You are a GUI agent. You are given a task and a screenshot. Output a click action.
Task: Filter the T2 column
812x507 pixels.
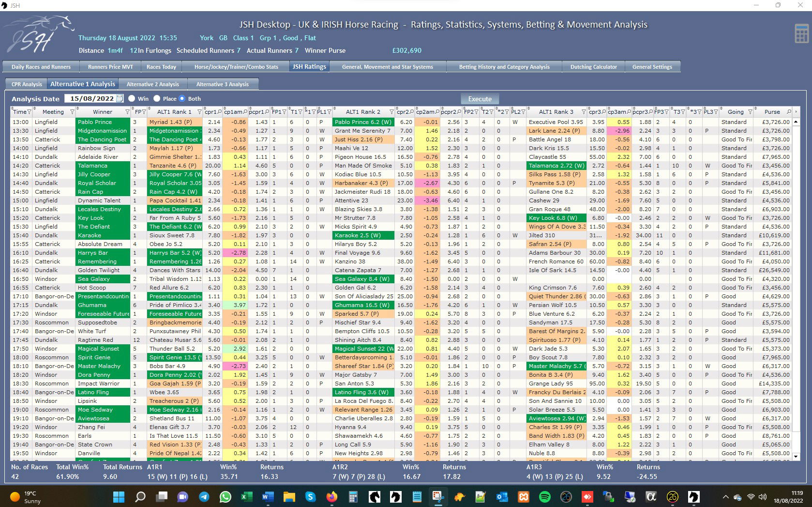[x=491, y=112]
